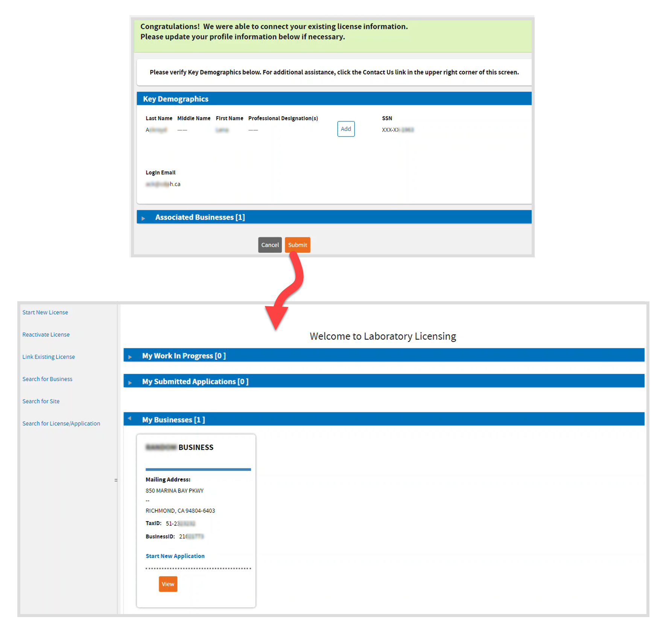Click the My Businesses section header
The image size is (672, 637).
(x=173, y=420)
